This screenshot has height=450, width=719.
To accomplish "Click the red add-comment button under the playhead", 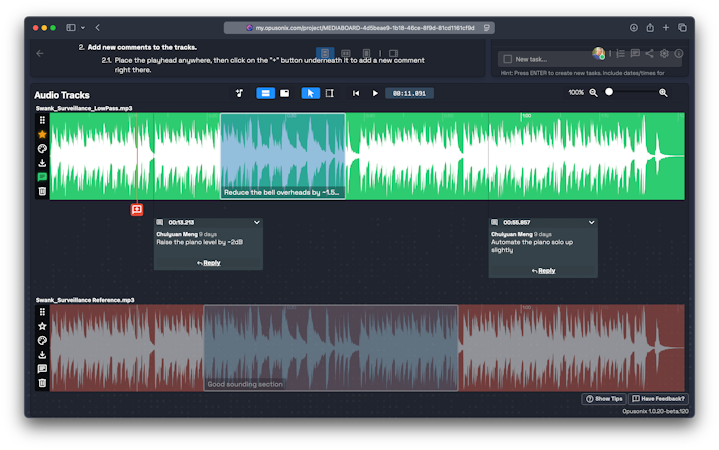I will point(137,210).
